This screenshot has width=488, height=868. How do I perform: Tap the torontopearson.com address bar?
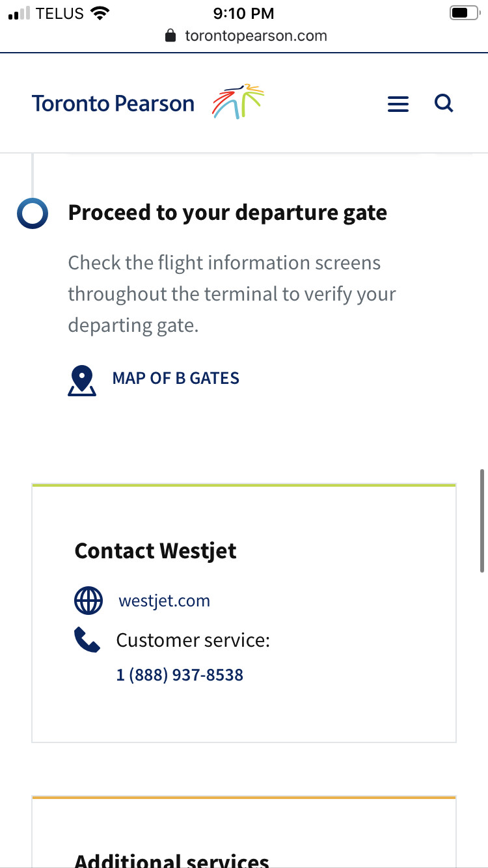[256, 36]
